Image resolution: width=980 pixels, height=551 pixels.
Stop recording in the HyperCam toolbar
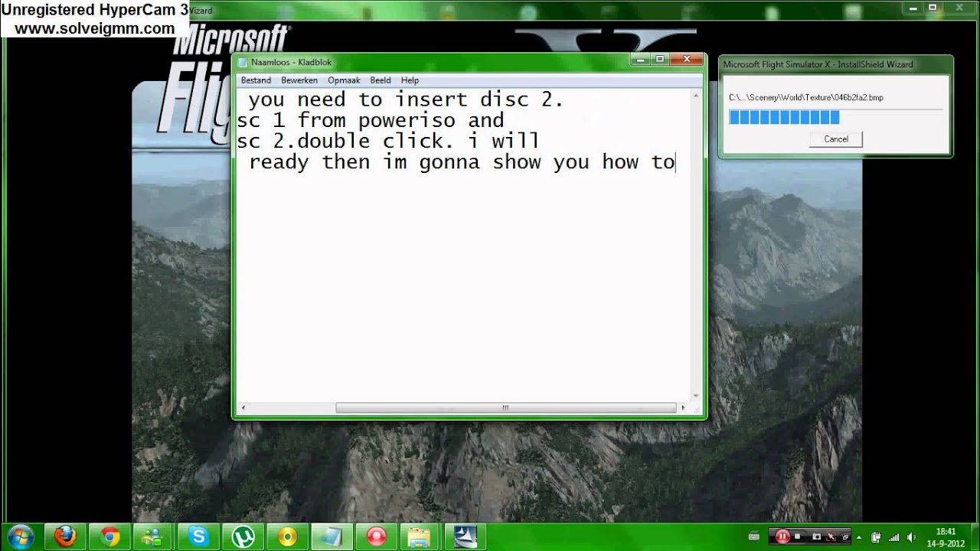point(798,536)
